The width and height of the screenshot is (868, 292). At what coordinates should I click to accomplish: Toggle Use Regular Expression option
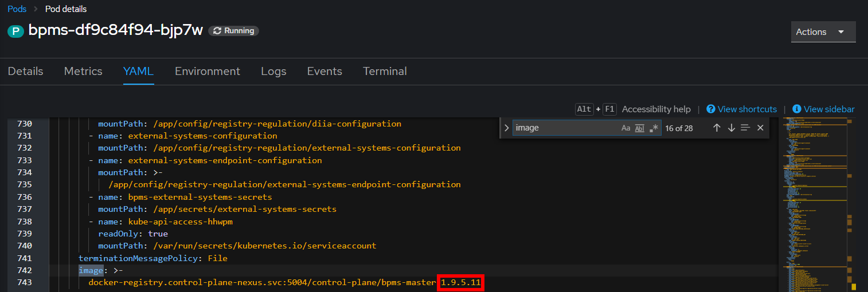[654, 128]
